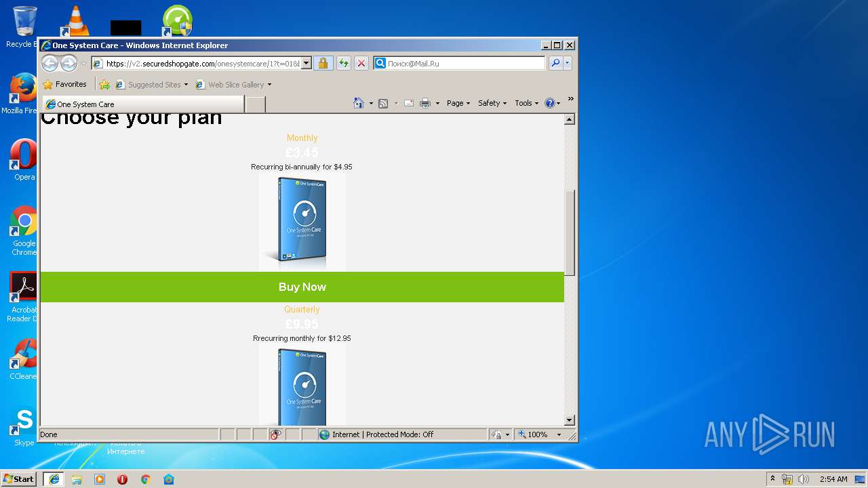Open the CCleaner desktop shortcut

[x=24, y=359]
